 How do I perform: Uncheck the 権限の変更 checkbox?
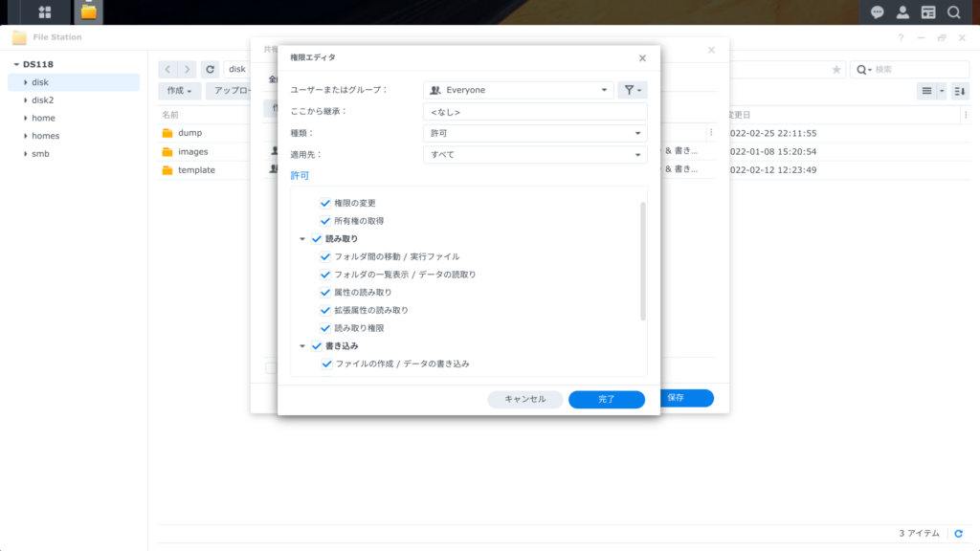(325, 204)
